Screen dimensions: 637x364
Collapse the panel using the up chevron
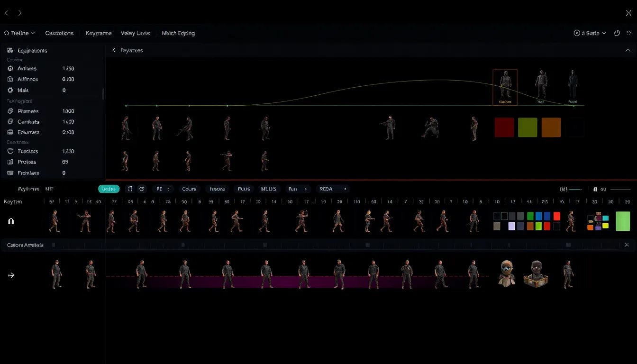(x=628, y=50)
